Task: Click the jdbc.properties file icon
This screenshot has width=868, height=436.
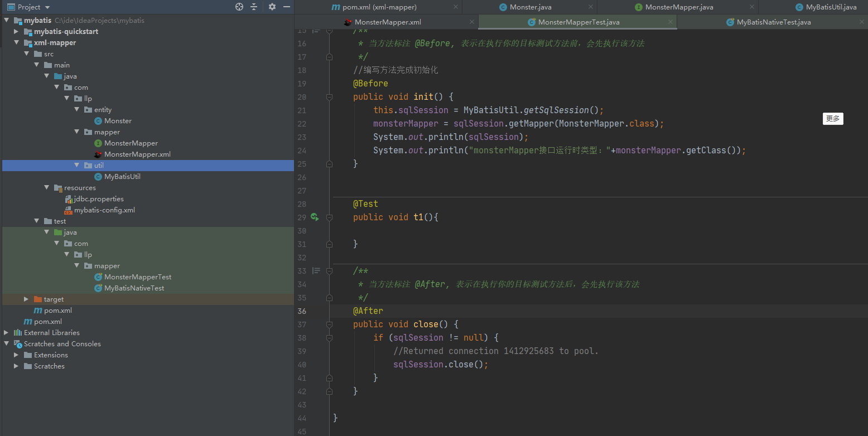Action: pyautogui.click(x=68, y=198)
